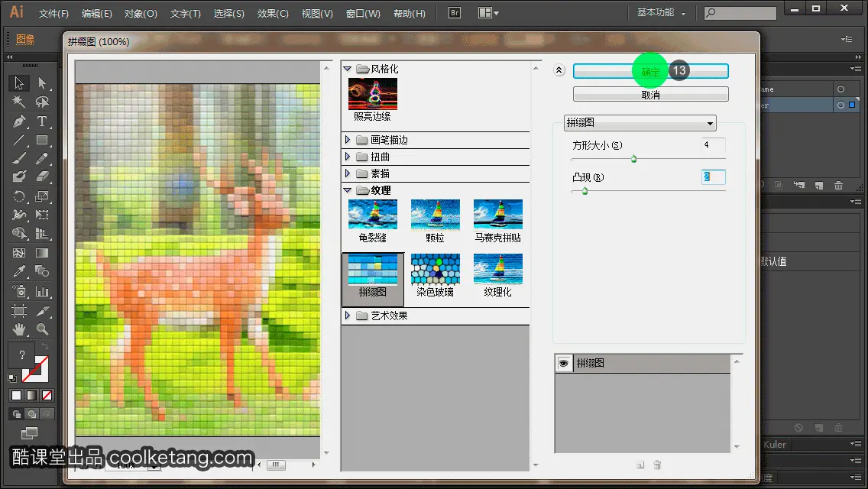Pick the Symbol Sprayer tool
The height and width of the screenshot is (489, 868).
coord(19,291)
